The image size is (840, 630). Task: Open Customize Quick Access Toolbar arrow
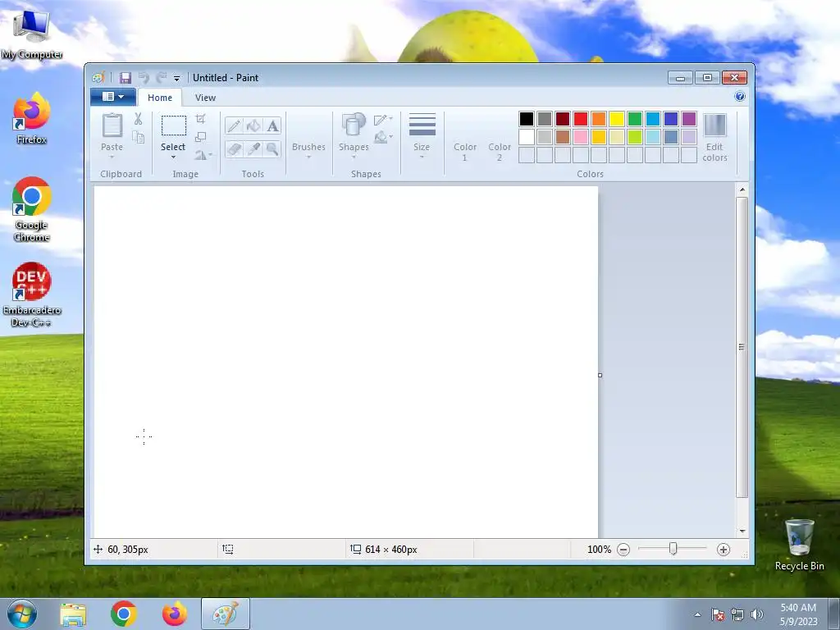(x=177, y=79)
